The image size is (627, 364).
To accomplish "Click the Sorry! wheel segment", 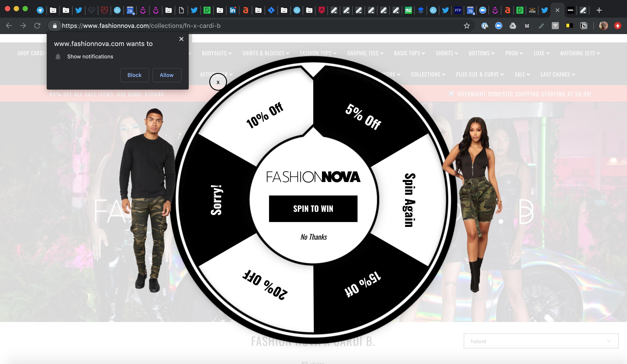I will click(216, 200).
